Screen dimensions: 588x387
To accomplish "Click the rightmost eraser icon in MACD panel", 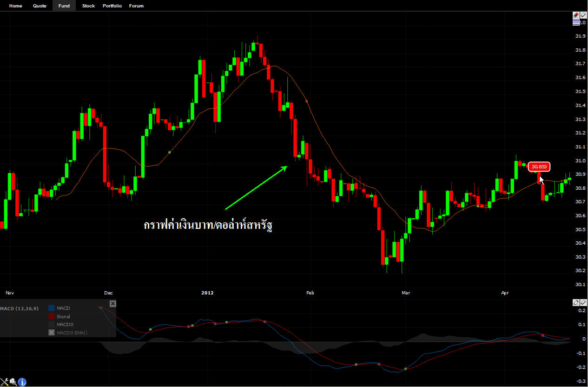I will (583, 303).
